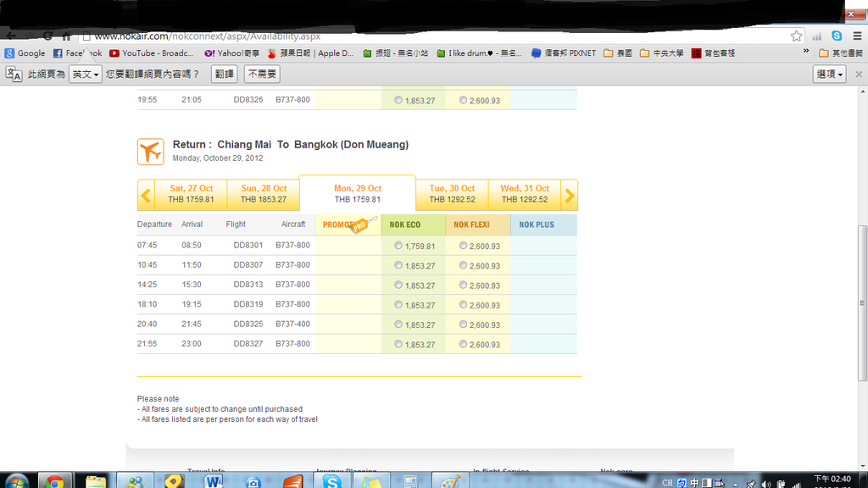Click the CH input language indicator
Image resolution: width=868 pixels, height=488 pixels.
pos(667,483)
